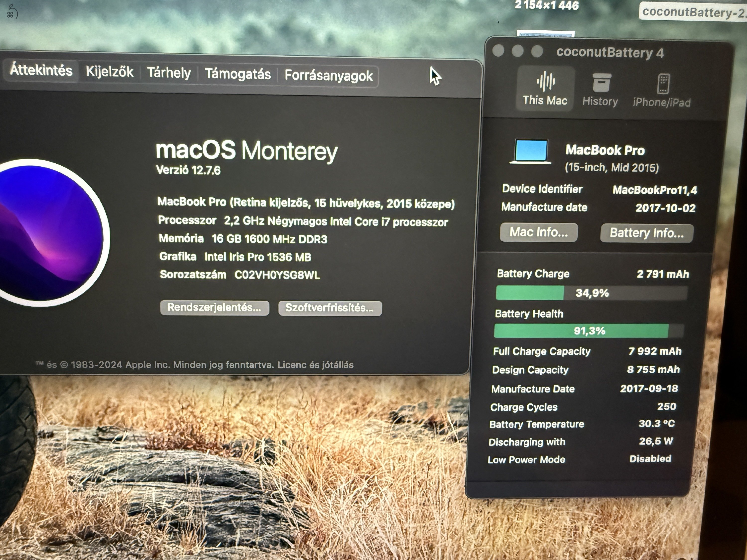The height and width of the screenshot is (560, 747).
Task: Go to the Forrásanyagok tab
Action: (x=329, y=76)
